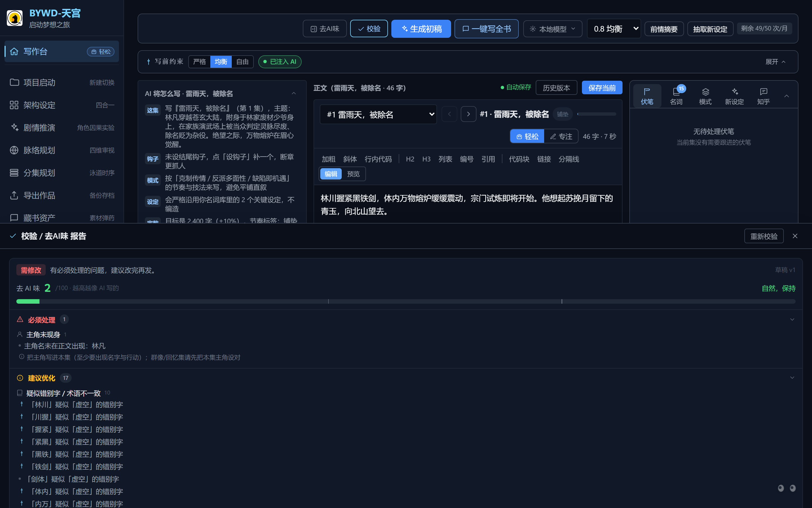
Task: Insert 引用 block
Action: 488,159
